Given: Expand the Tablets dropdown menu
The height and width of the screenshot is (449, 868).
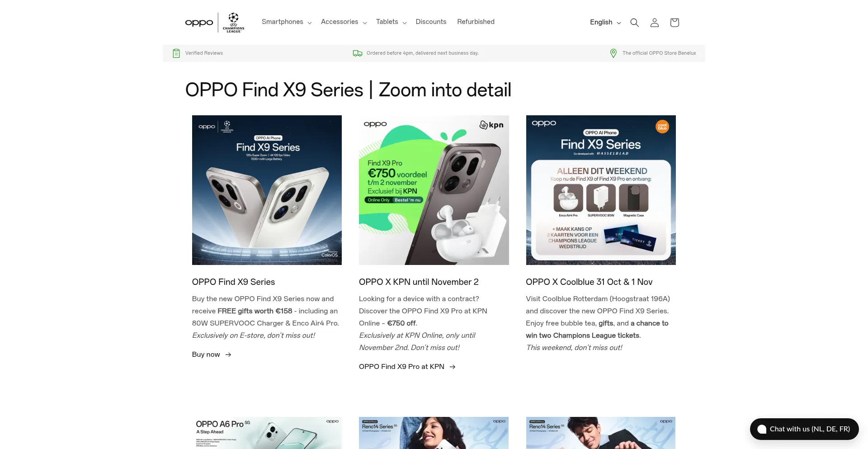Looking at the screenshot, I should point(391,22).
